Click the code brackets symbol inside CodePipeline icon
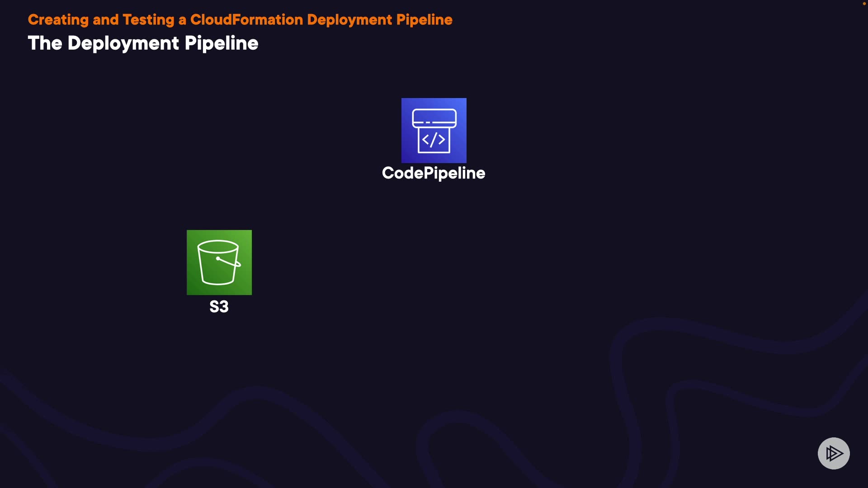 434,140
